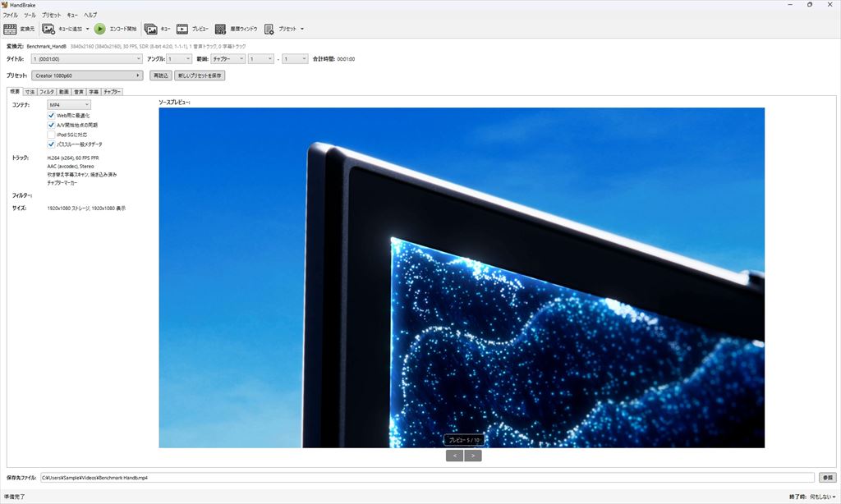Toggle the A/V開始地点の同期 checkbox
Screen dimensions: 841x504
pos(52,125)
